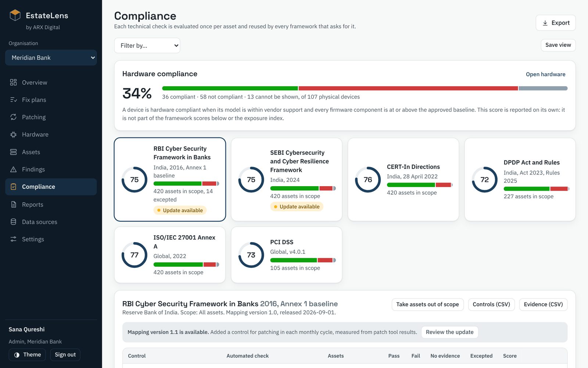Click the Export download arrow icon

click(545, 23)
